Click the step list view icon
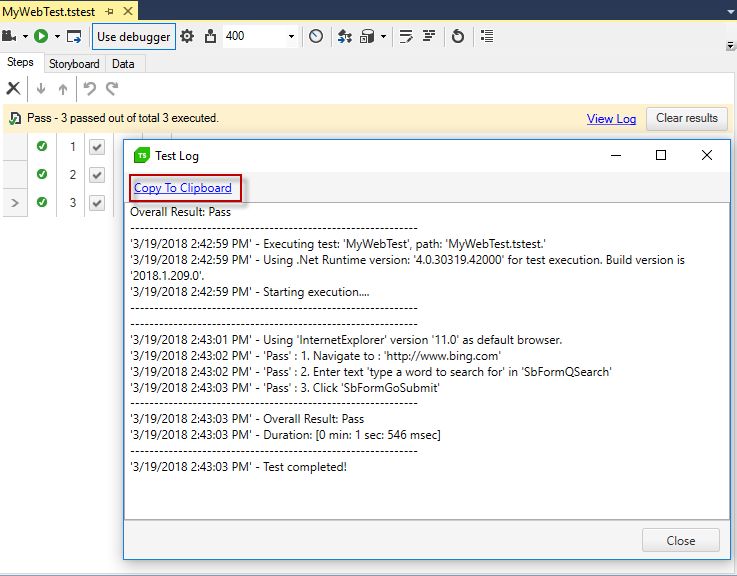This screenshot has width=737, height=576. (x=487, y=36)
